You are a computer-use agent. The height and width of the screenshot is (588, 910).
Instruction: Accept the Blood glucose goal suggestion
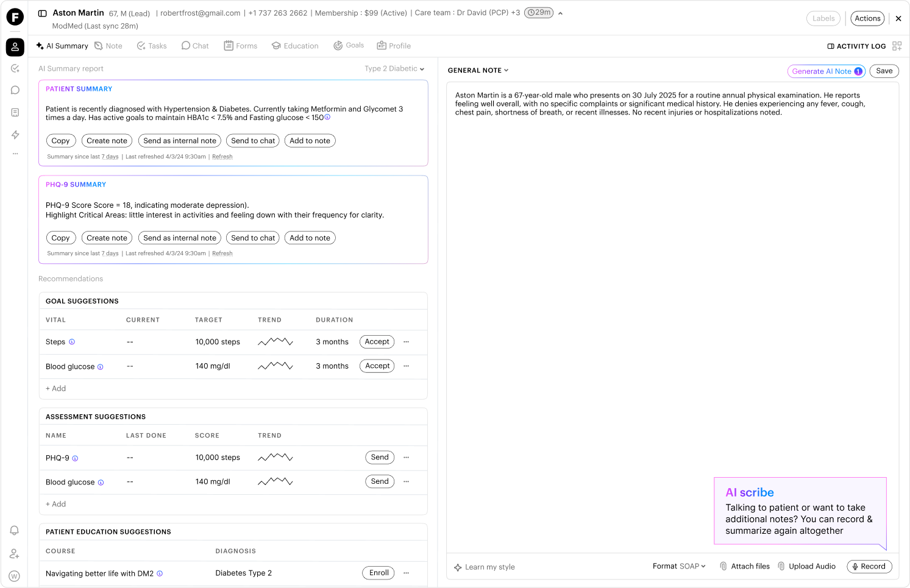point(377,366)
